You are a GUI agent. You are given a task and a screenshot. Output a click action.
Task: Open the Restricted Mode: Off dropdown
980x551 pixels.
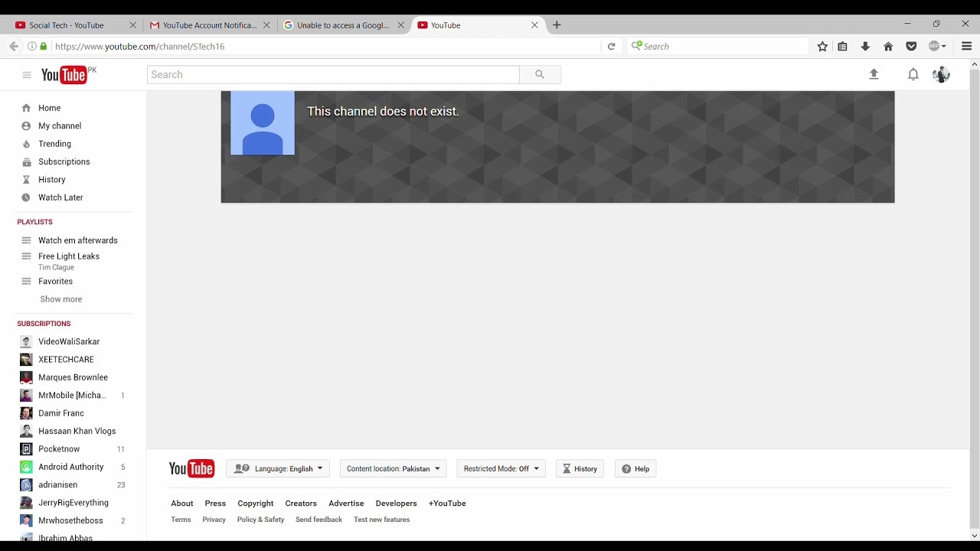tap(501, 468)
